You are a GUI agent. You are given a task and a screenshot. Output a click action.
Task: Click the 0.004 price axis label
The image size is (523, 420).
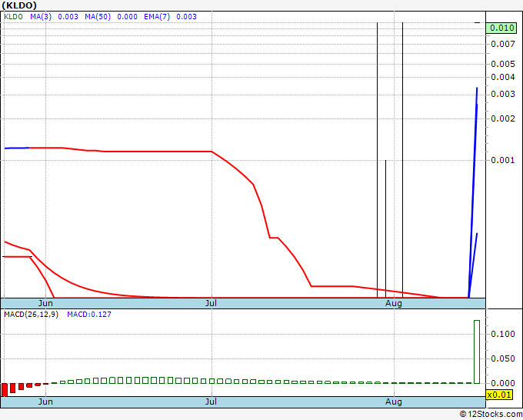[x=503, y=77]
